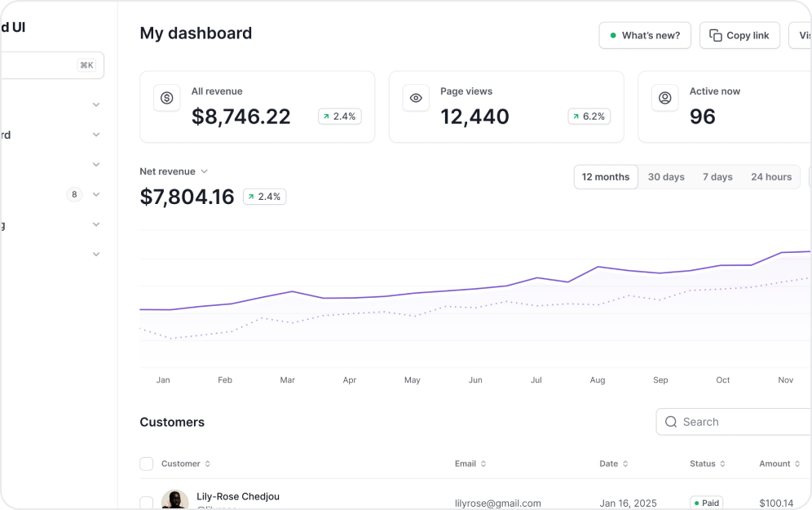Click the All revenue card title
812x510 pixels.
click(217, 91)
